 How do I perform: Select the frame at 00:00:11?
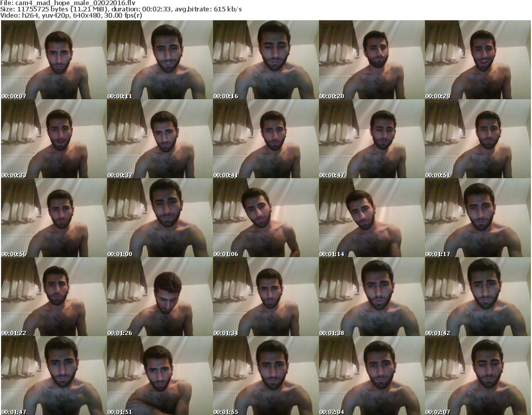click(160, 60)
